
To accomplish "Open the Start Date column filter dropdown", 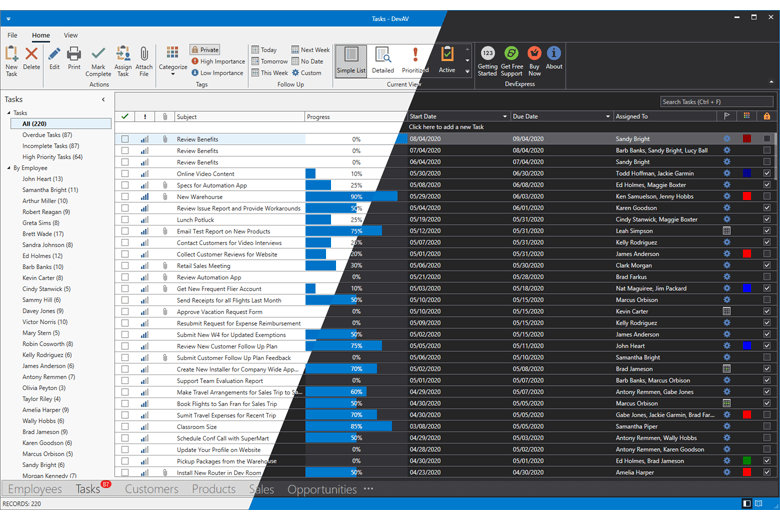I will (504, 116).
